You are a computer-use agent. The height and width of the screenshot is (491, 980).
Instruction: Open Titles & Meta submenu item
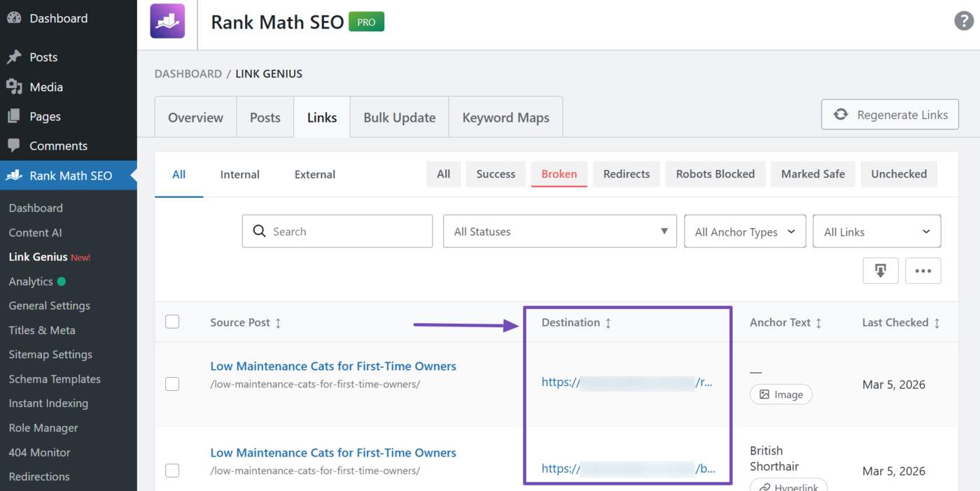click(x=42, y=330)
